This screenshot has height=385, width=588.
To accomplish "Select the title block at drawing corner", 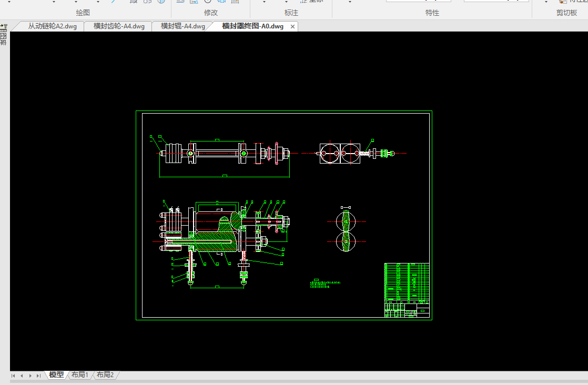I will click(x=407, y=310).
